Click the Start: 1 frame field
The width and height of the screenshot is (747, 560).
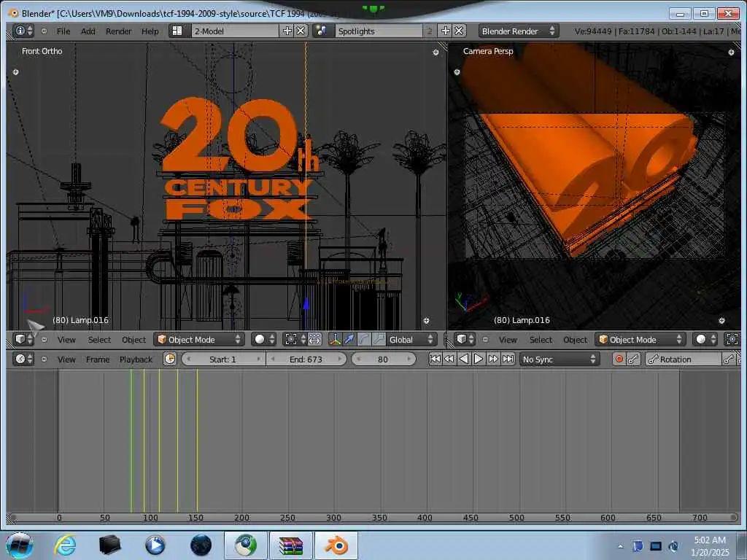(223, 359)
